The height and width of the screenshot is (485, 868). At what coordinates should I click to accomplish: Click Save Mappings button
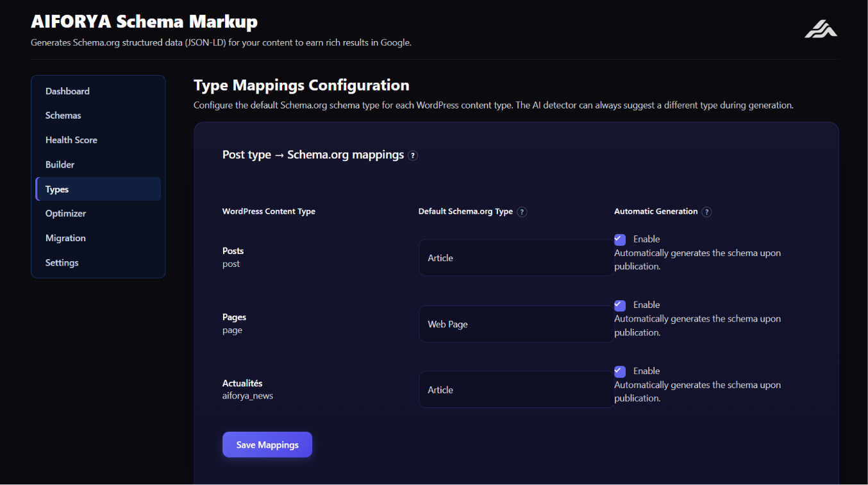tap(267, 445)
